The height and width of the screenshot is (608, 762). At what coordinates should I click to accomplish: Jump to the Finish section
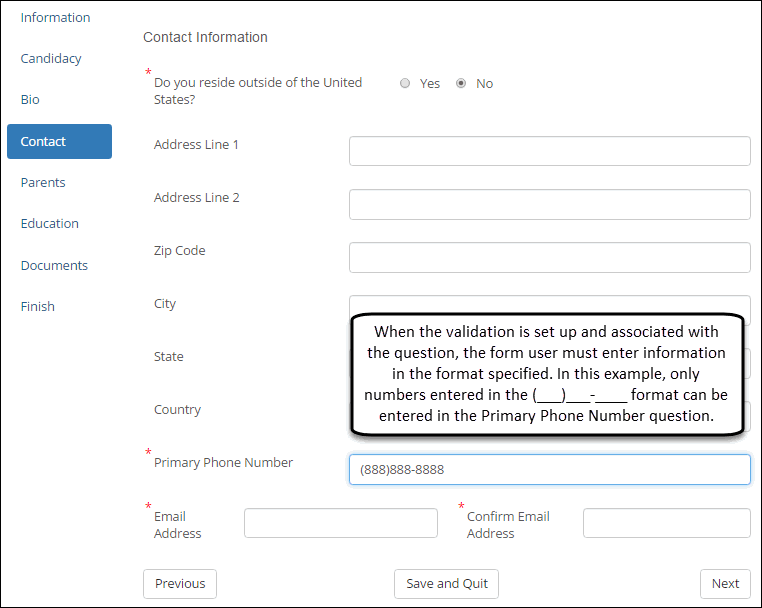(x=38, y=306)
